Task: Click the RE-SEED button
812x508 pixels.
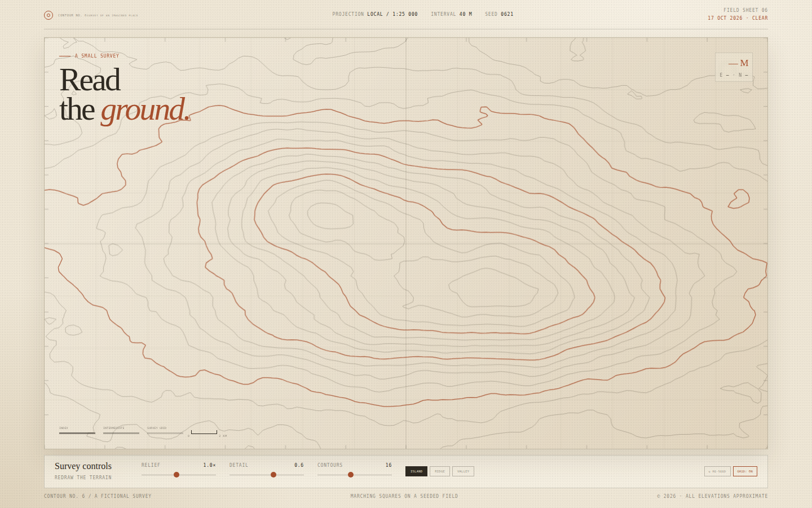Action: click(717, 471)
